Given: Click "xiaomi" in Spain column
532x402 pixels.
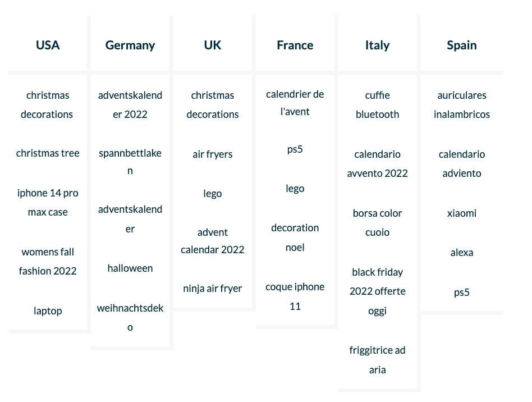Looking at the screenshot, I should [x=462, y=213].
